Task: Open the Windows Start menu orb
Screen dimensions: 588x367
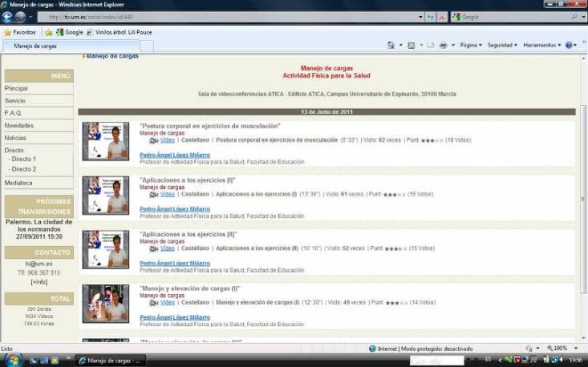Action: tap(10, 361)
